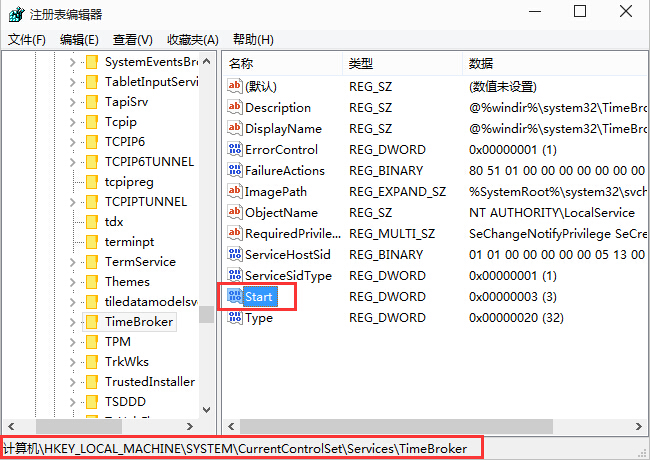Screen dimensions: 650x460
Task: Click the DWORD icon of ErrorControl value
Action: click(235, 149)
